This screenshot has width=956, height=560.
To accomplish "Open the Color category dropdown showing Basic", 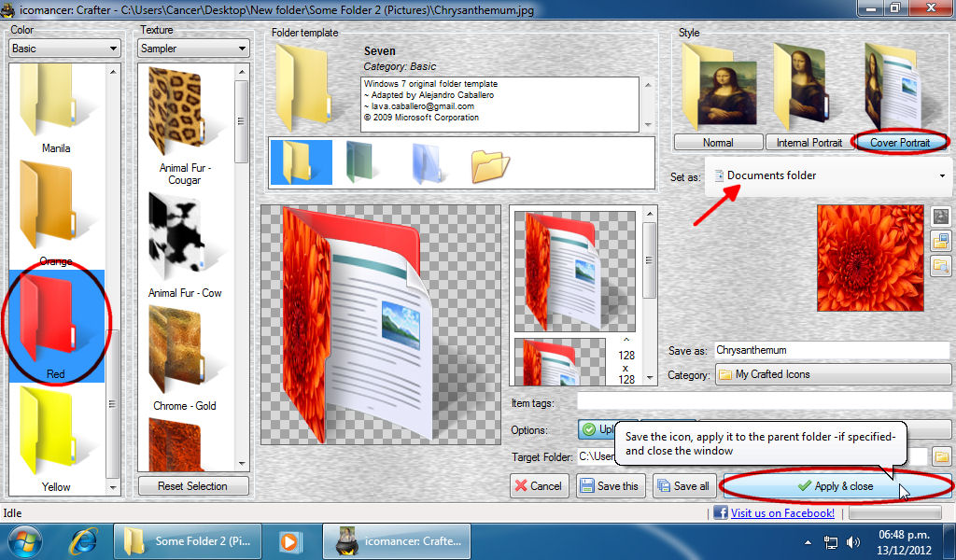I will tap(63, 49).
